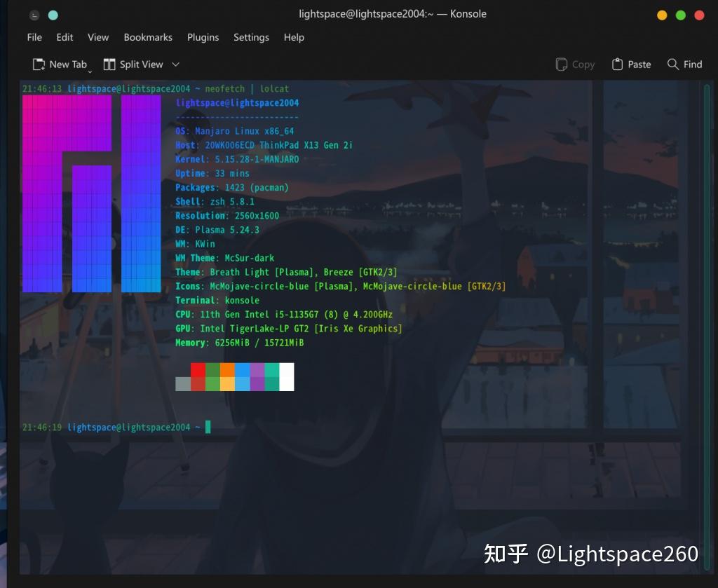Click the New Tab icon
This screenshot has height=588, width=718.
tap(40, 64)
